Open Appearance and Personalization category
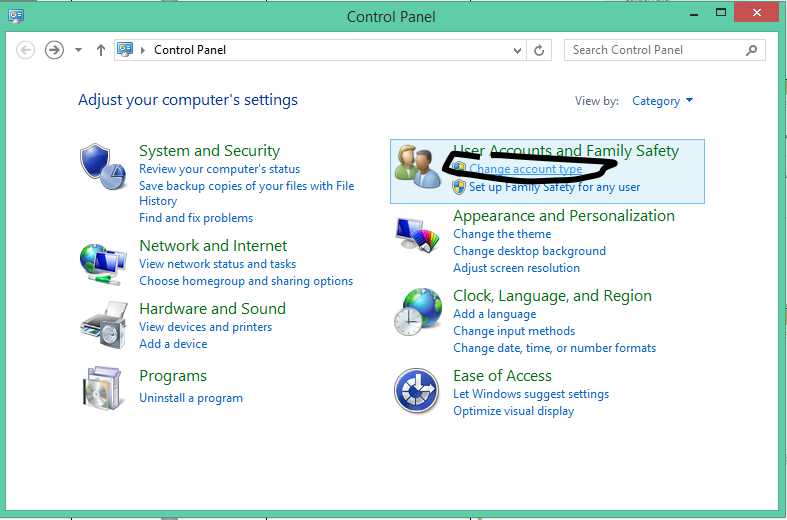Screen dimensions: 787x520 [x=564, y=216]
